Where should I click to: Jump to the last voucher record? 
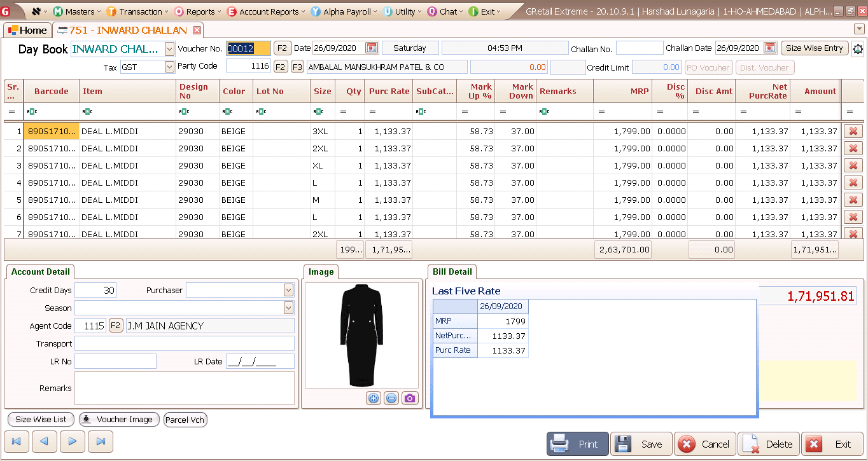click(101, 441)
